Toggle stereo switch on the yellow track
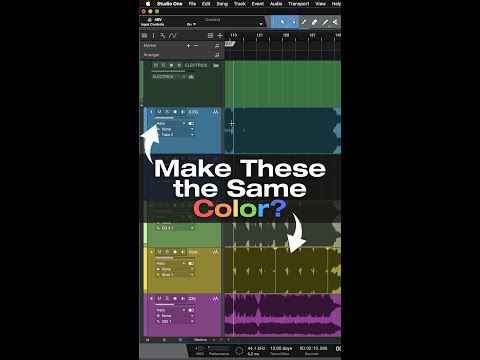The image size is (480, 360). point(191,263)
